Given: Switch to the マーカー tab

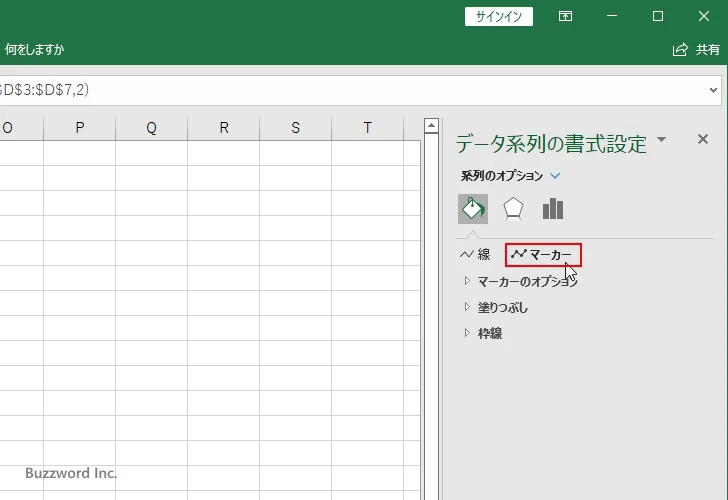Looking at the screenshot, I should (541, 254).
